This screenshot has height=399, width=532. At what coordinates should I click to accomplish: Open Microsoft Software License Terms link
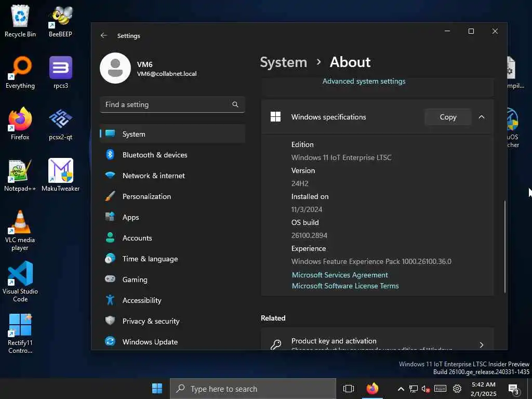pos(345,286)
